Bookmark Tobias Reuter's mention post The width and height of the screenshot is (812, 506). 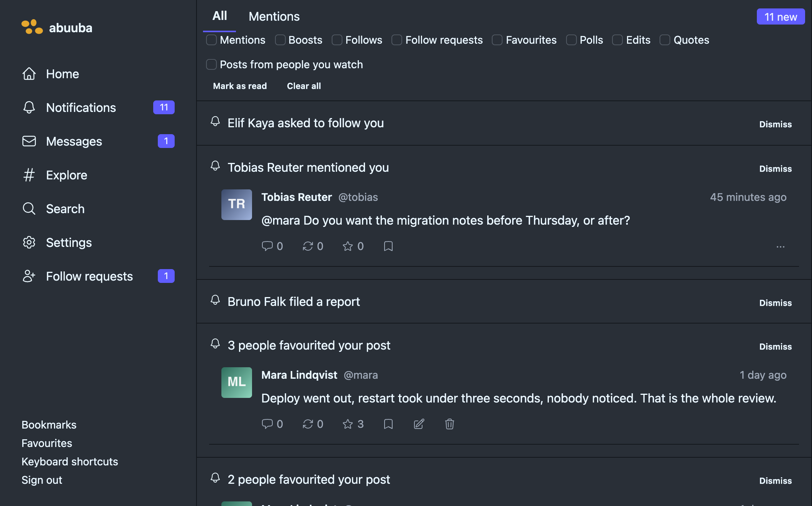(388, 246)
